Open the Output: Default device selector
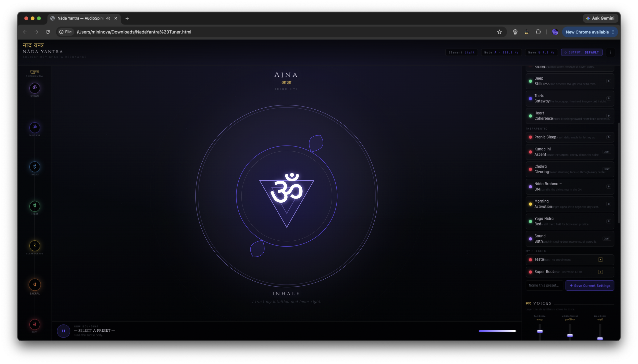 tap(582, 52)
